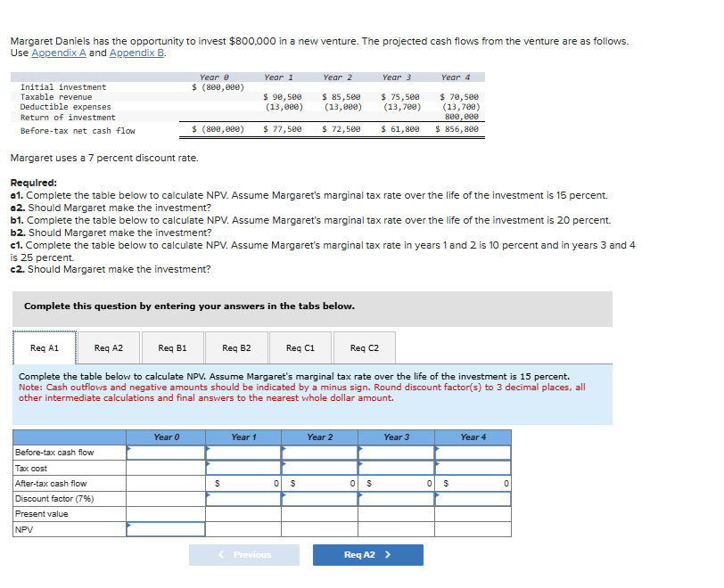The height and width of the screenshot is (588, 724).
Task: Select Year 4 Before-tax cash flow input
Action: pyautogui.click(x=473, y=453)
